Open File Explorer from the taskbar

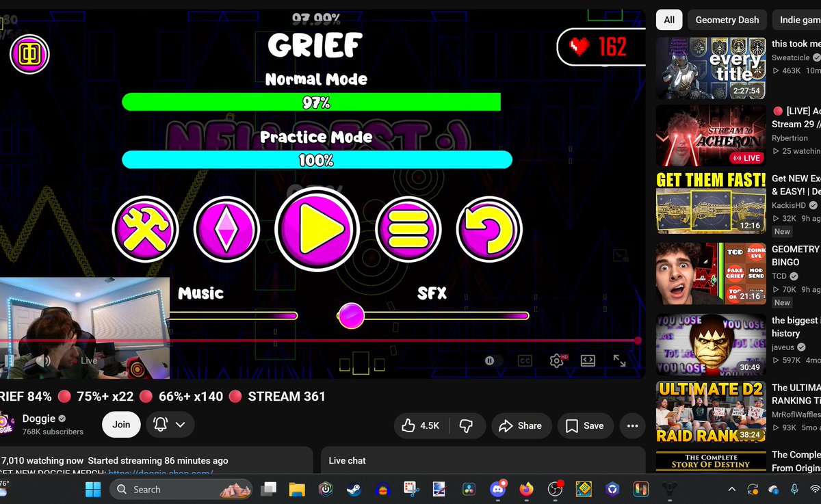pyautogui.click(x=296, y=489)
